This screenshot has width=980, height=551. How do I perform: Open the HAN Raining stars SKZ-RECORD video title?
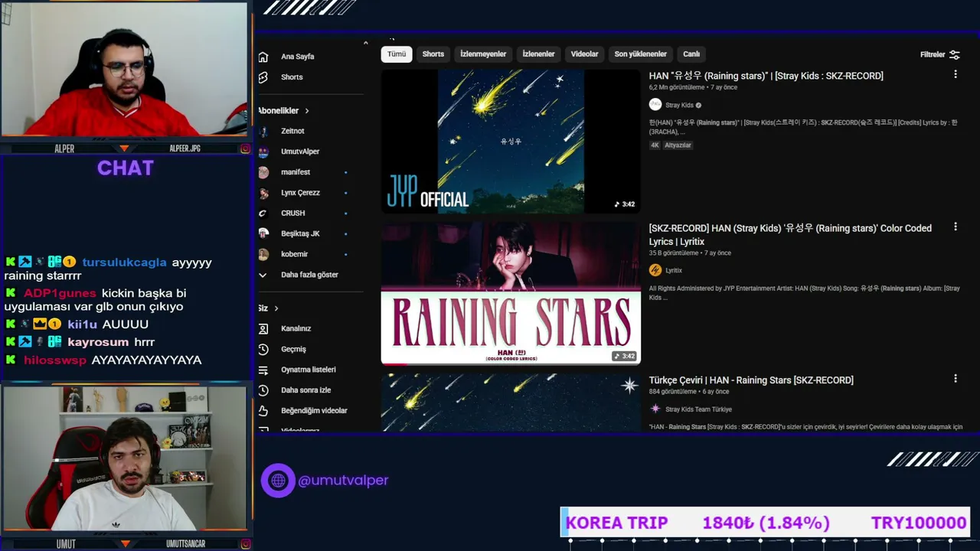(766, 76)
